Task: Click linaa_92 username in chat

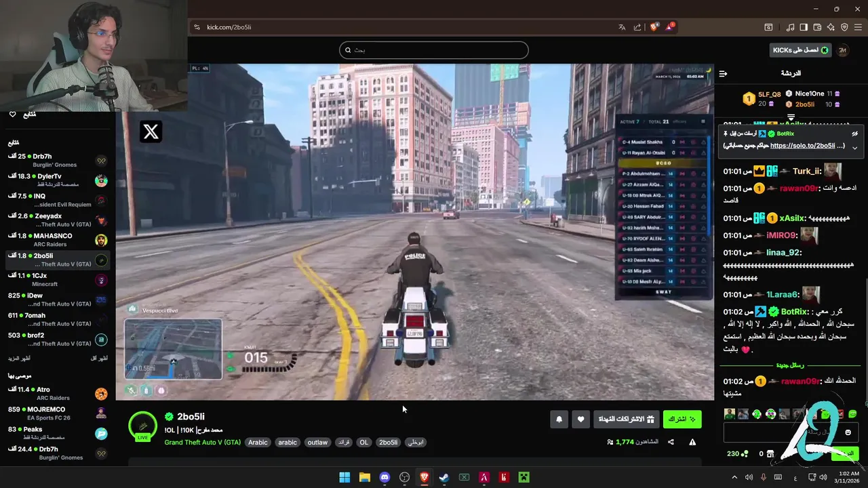Action: [783, 253]
